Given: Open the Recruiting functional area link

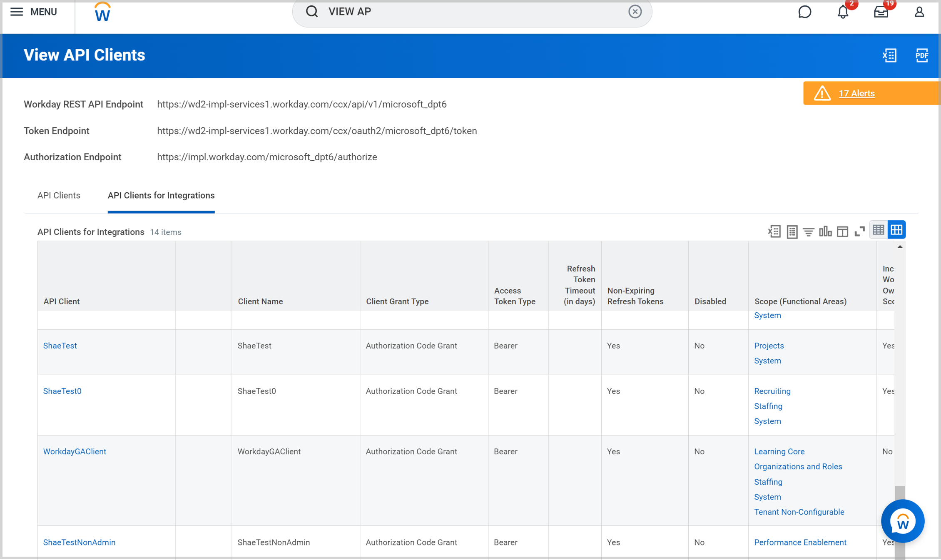Looking at the screenshot, I should tap(772, 391).
